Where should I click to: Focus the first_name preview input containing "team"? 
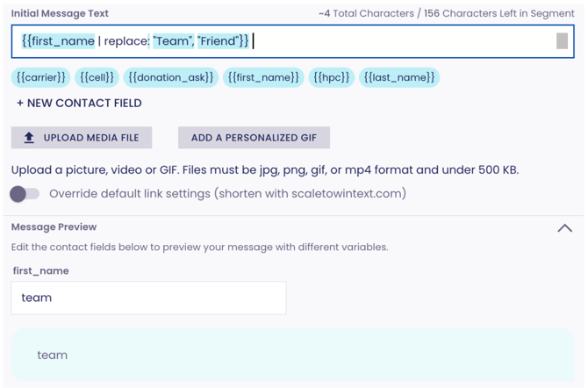(148, 298)
